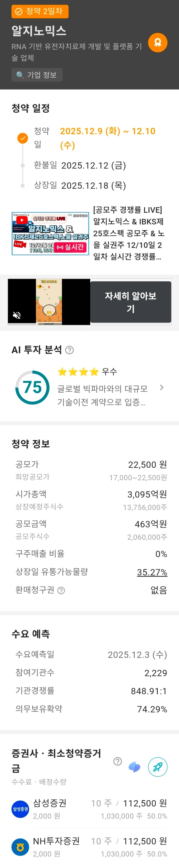
Task: Open 기업 정보 company info button
Action: (x=37, y=75)
